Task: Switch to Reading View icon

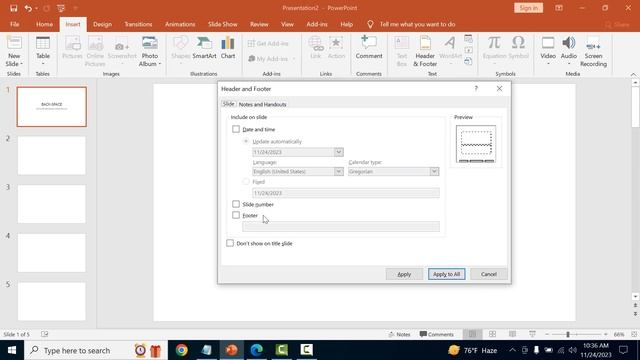Action: (x=512, y=334)
